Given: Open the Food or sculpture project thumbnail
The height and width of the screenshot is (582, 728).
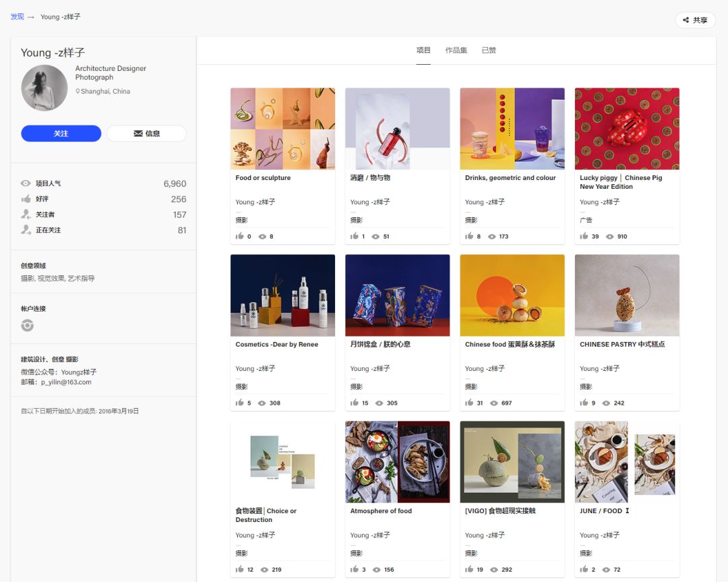Looking at the screenshot, I should [x=282, y=129].
